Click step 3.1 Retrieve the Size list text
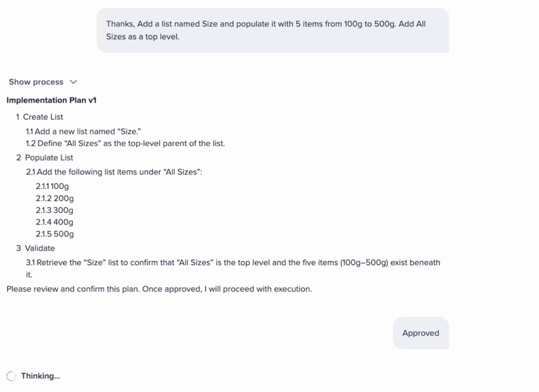Screen dimensions: 539x392 tap(233, 263)
